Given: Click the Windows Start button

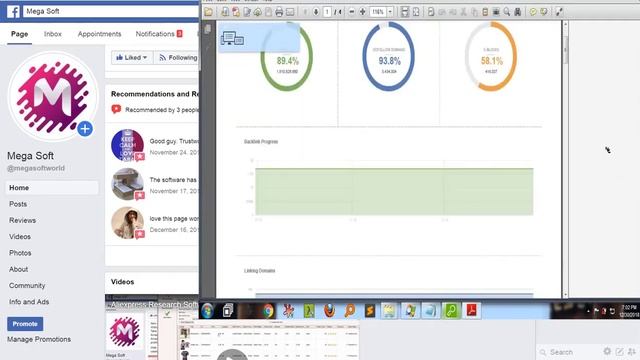Looking at the screenshot, I should (207, 311).
